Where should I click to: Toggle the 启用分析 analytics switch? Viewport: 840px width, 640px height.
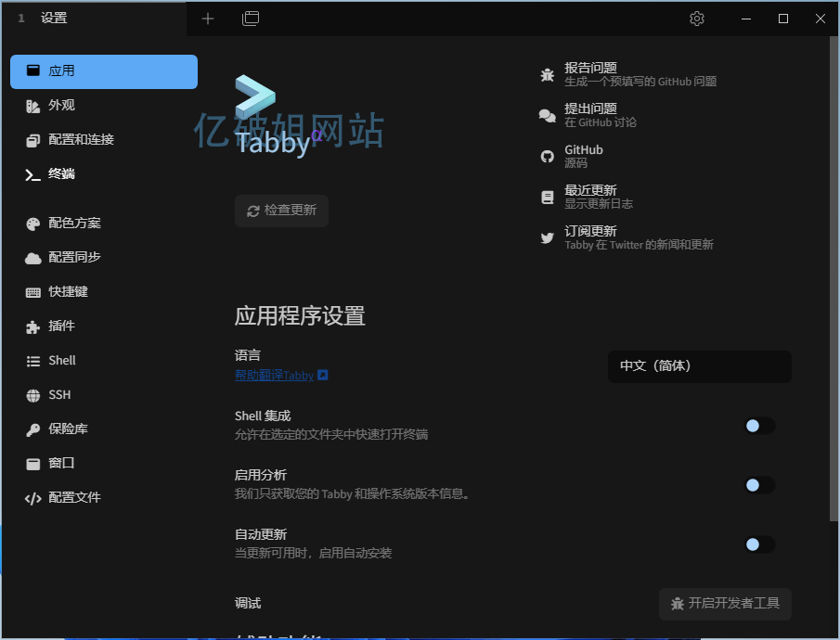pyautogui.click(x=759, y=485)
